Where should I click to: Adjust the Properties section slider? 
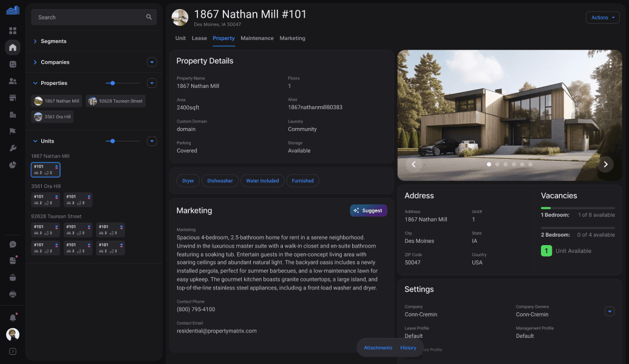click(x=123, y=83)
